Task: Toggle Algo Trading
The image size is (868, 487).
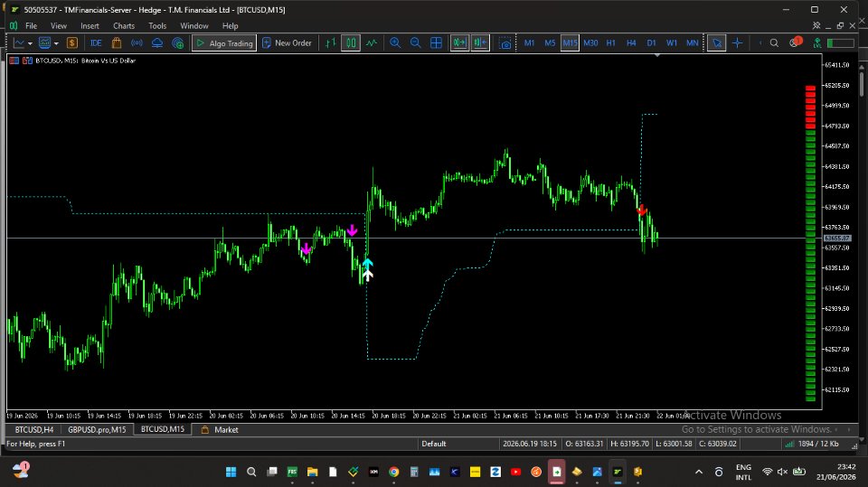Action: [224, 42]
